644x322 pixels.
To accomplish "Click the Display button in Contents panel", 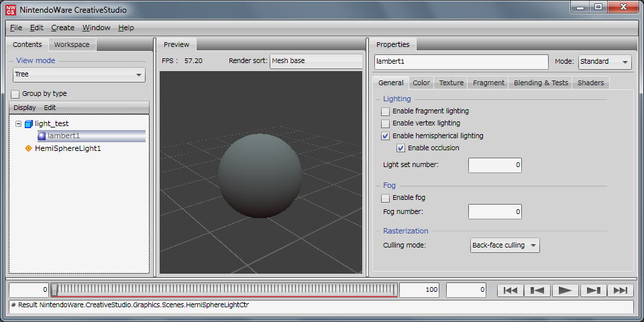I will (x=25, y=107).
